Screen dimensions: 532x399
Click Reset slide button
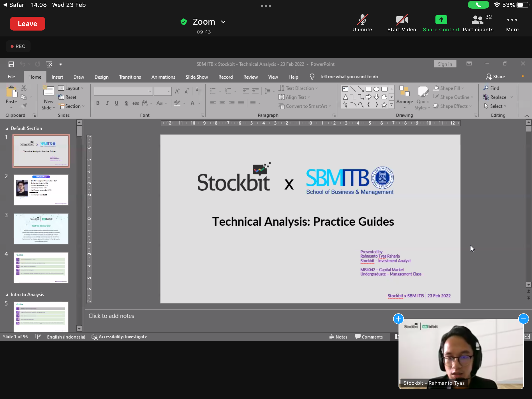[67, 97]
